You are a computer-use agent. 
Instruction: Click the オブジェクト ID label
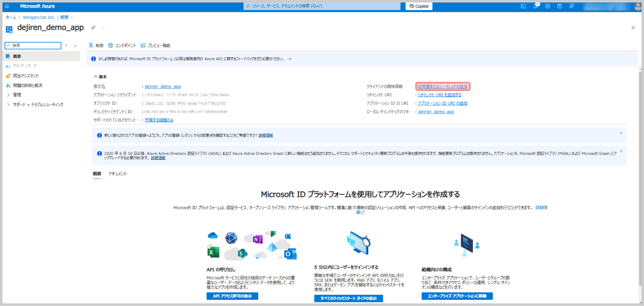(x=105, y=103)
